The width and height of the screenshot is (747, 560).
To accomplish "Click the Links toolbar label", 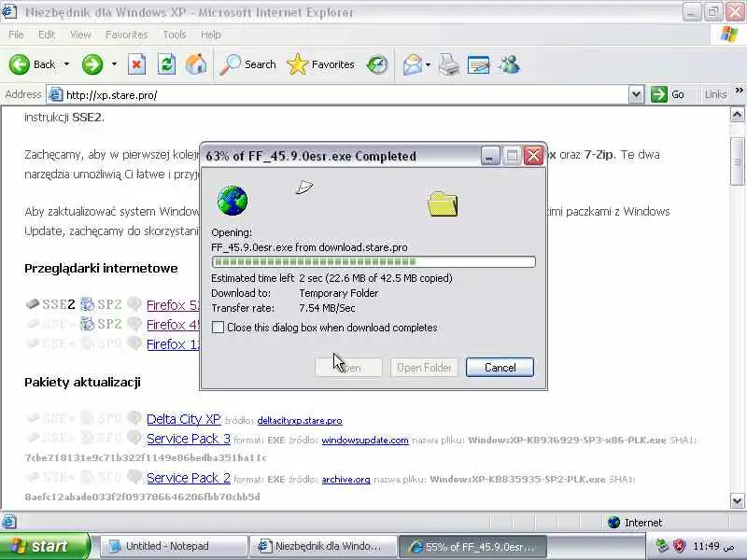I will (x=715, y=94).
